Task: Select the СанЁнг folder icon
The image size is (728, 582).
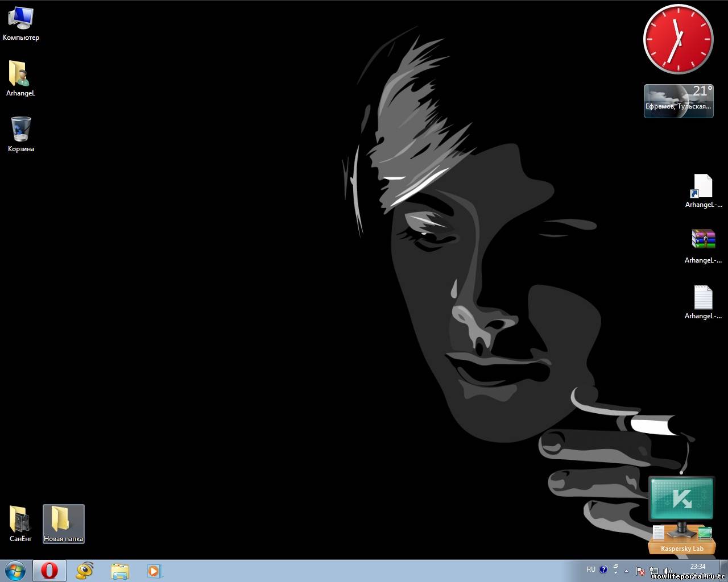Action: pyautogui.click(x=21, y=524)
